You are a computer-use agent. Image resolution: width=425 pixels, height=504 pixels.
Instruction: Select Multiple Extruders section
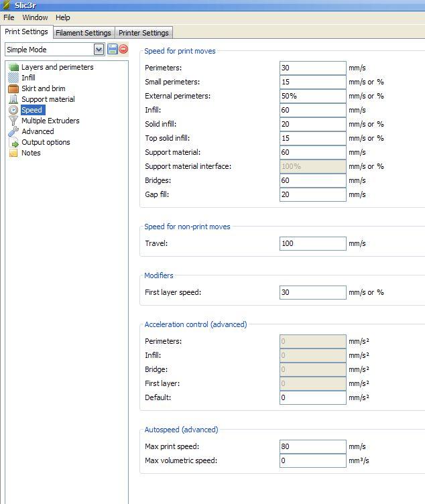tap(50, 121)
